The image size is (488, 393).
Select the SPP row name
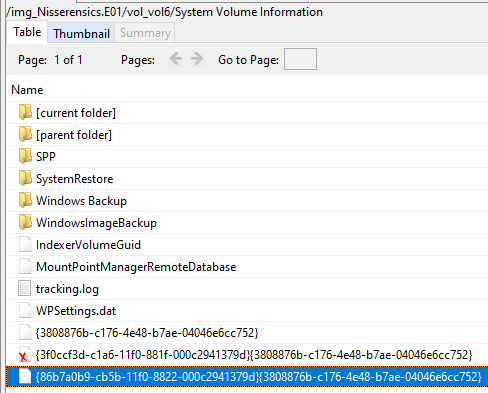click(x=46, y=157)
